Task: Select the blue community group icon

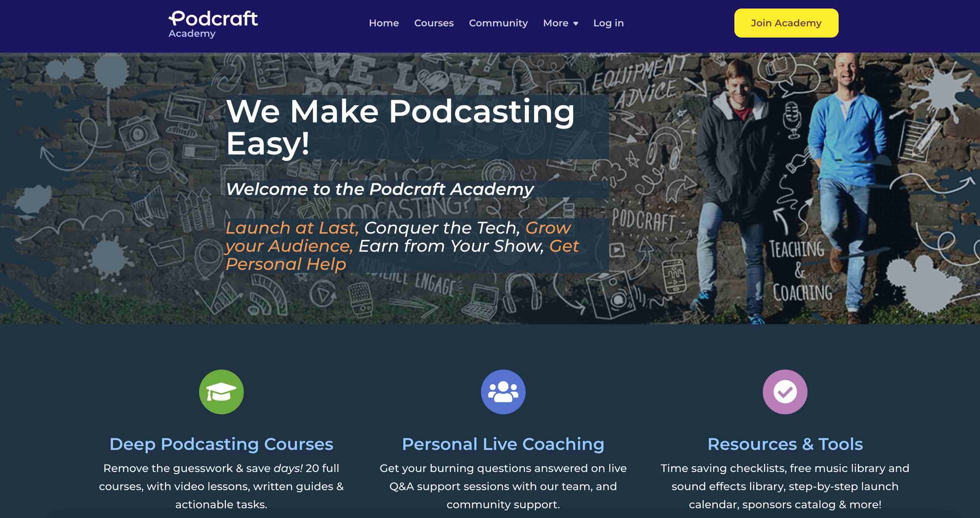Action: click(502, 392)
